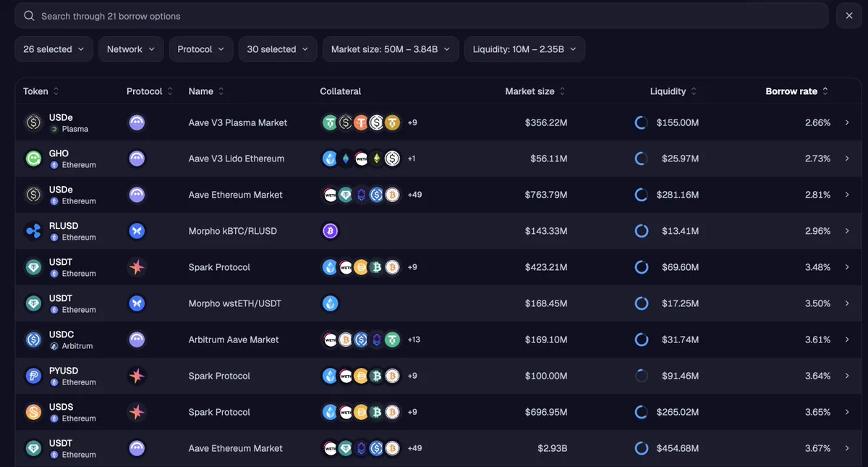Expand the RLUSD row chevron
This screenshot has width=868, height=467.
click(x=847, y=231)
